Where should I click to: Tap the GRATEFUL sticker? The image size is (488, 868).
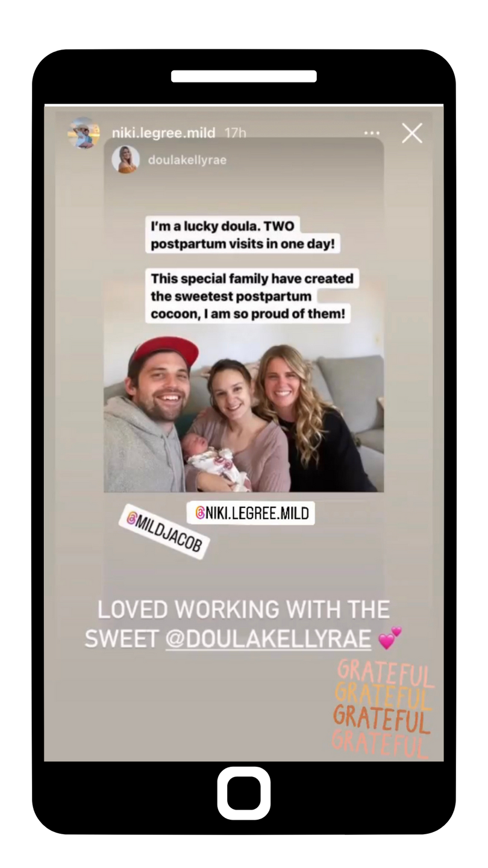[x=383, y=708]
